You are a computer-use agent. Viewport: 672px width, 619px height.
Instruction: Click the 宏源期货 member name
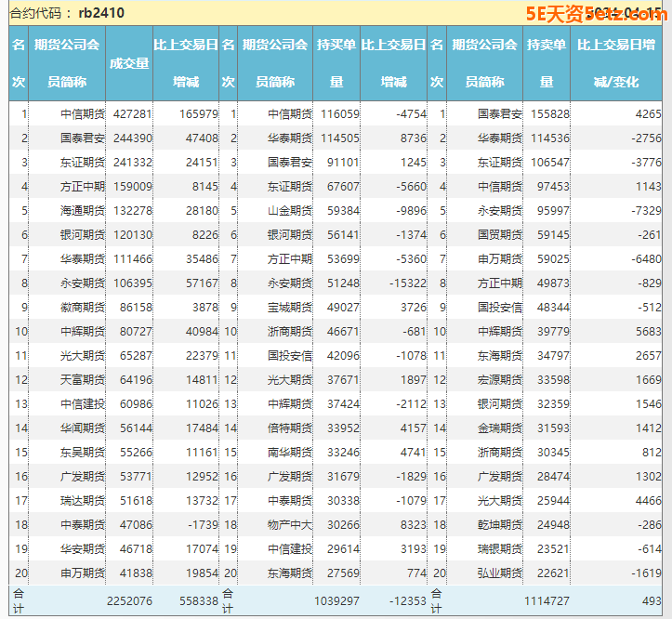pos(499,379)
